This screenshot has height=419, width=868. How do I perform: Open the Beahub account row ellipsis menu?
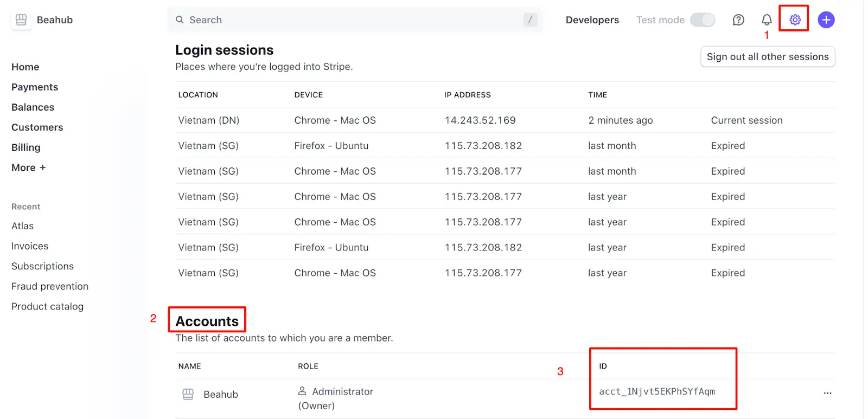point(827,393)
